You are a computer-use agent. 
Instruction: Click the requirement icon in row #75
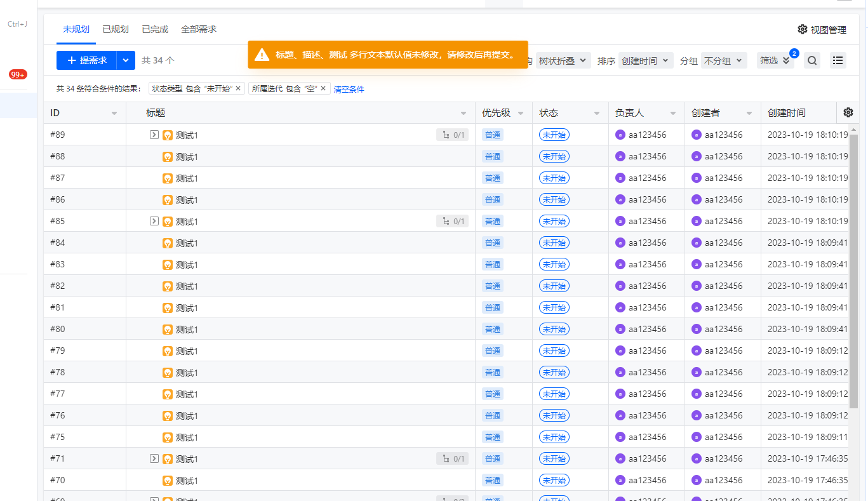coord(168,437)
